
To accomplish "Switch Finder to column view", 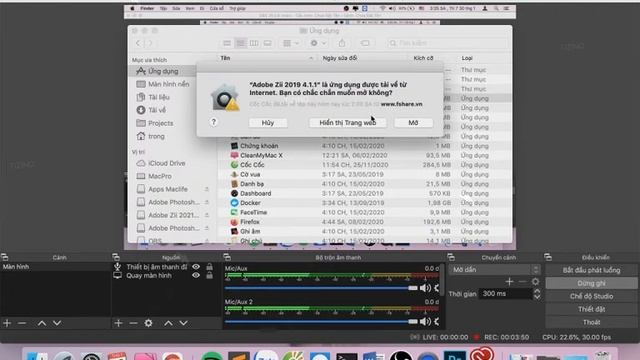I will pyautogui.click(x=254, y=43).
